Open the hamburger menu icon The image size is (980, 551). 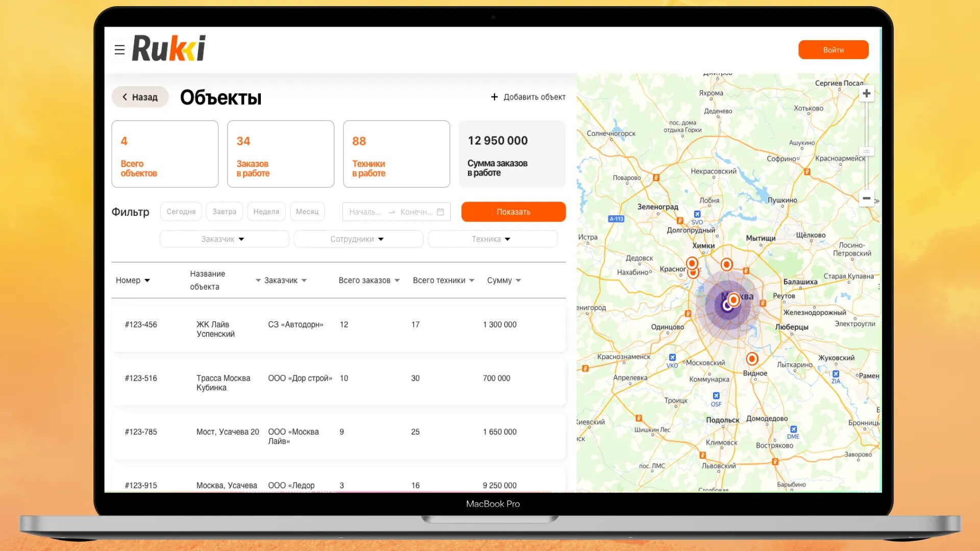(x=119, y=49)
